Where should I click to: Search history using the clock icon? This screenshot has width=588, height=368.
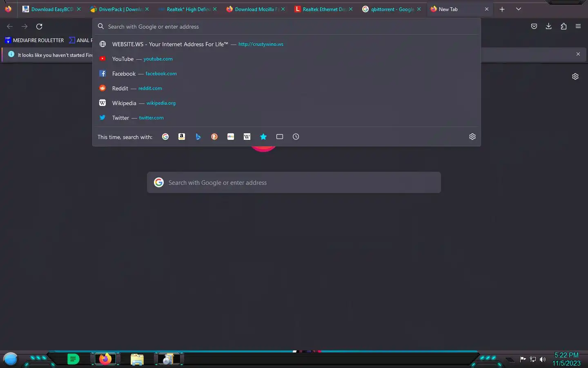(296, 137)
